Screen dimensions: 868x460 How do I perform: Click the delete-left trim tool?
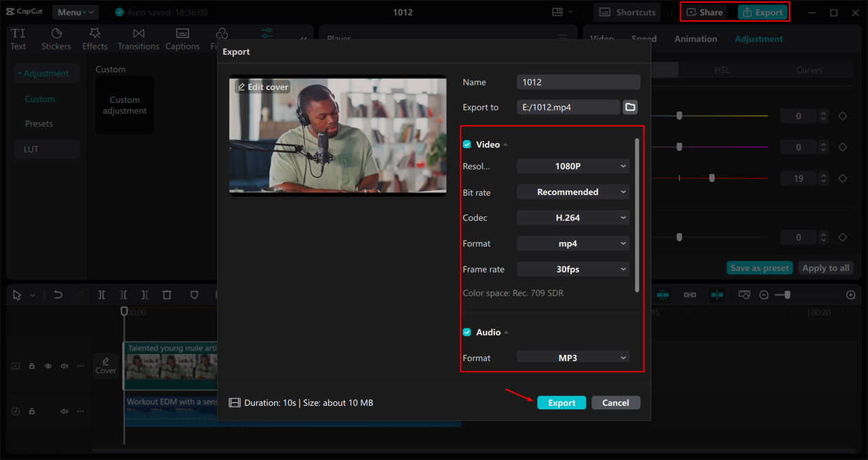(123, 295)
